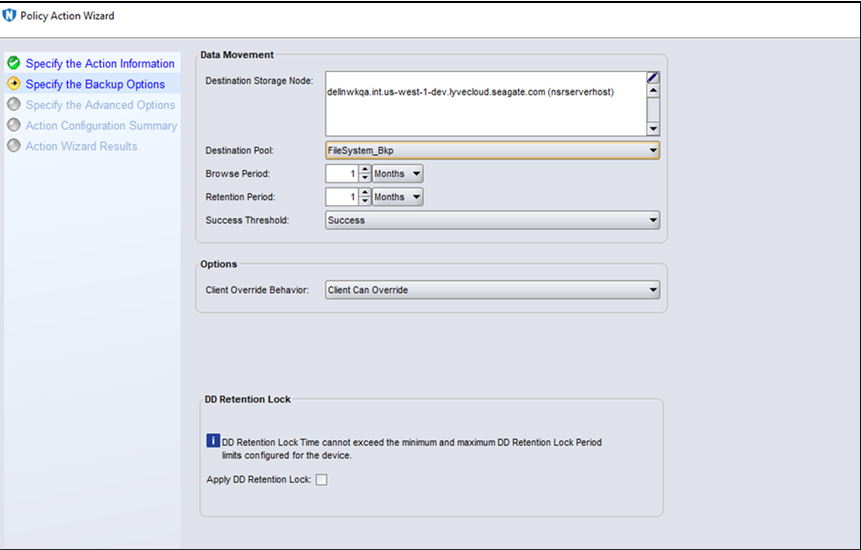Decrease the Browse Period value
Screen dimensions: 861x550
[x=365, y=178]
